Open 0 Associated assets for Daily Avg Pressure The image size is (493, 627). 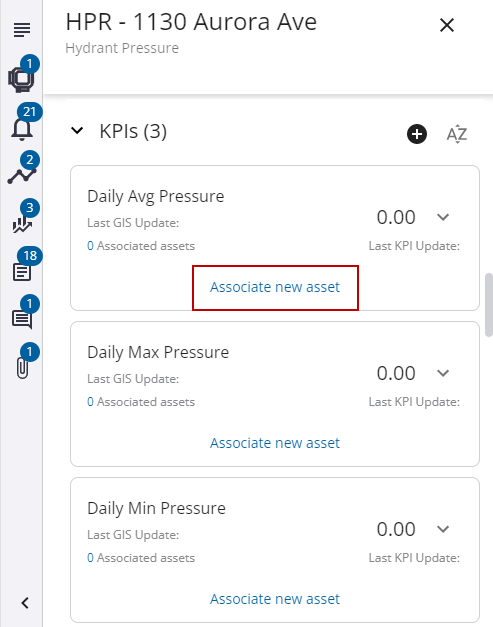pyautogui.click(x=141, y=246)
